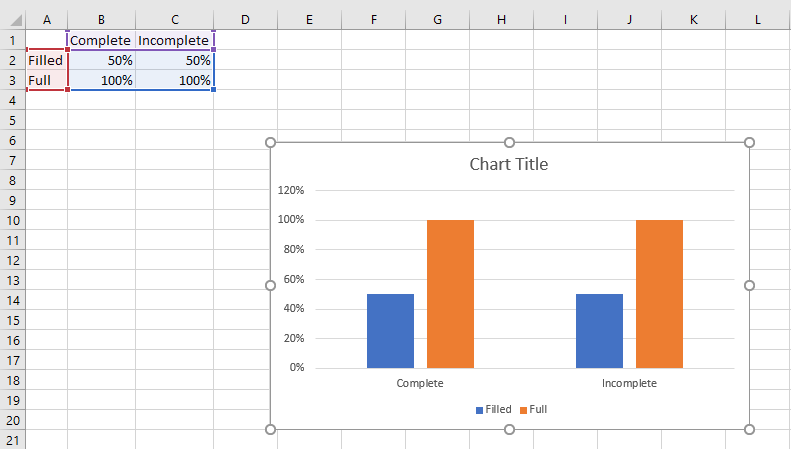This screenshot has height=449, width=791.
Task: Click the chart's right-middle resize handle
Action: [x=749, y=286]
